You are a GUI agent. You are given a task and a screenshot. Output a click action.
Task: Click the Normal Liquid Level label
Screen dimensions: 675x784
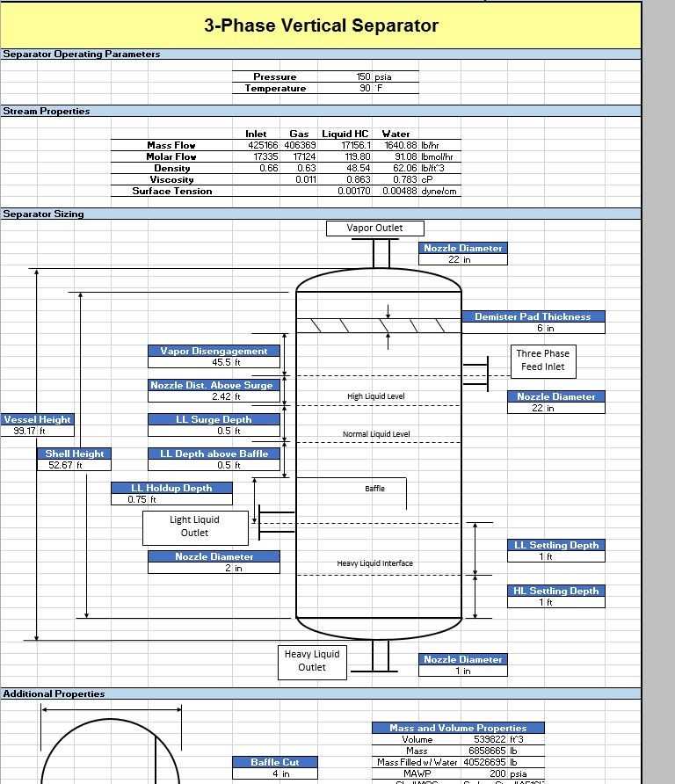point(376,434)
